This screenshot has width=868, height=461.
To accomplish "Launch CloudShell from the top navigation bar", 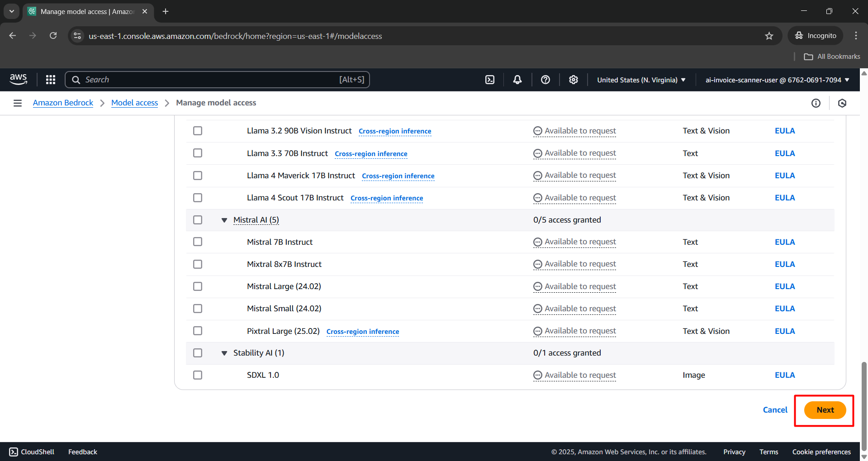I will [490, 80].
